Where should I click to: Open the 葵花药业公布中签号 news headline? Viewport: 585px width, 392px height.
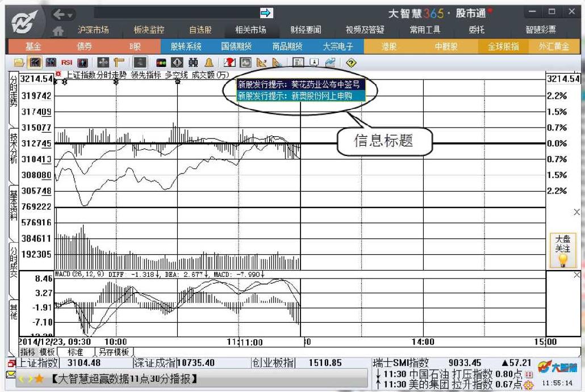click(300, 85)
